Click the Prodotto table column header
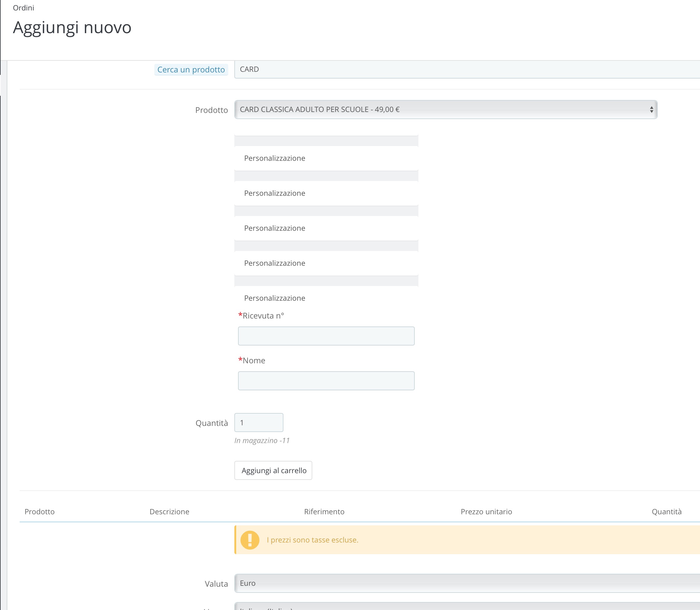Image resolution: width=700 pixels, height=610 pixels. tap(40, 512)
